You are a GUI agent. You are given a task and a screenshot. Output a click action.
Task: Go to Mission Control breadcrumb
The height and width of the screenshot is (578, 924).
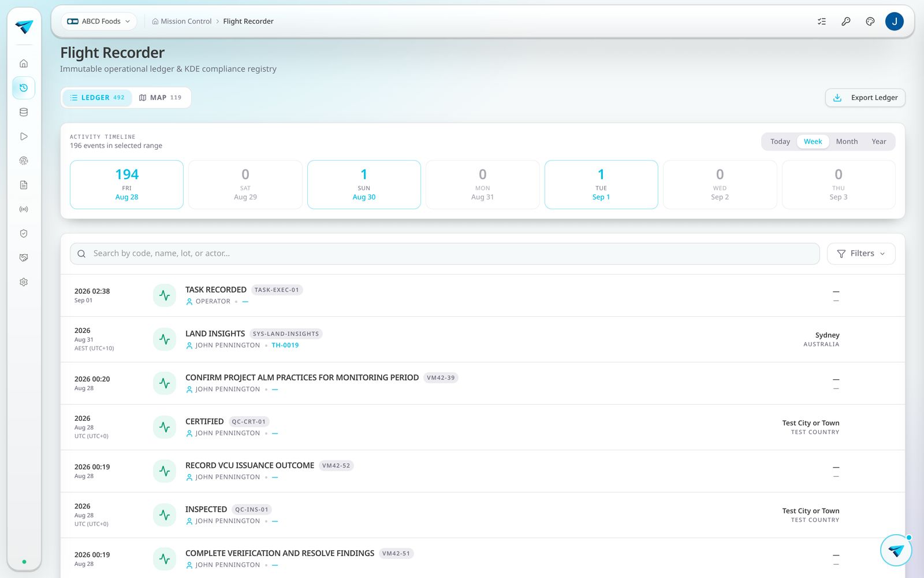pyautogui.click(x=182, y=21)
